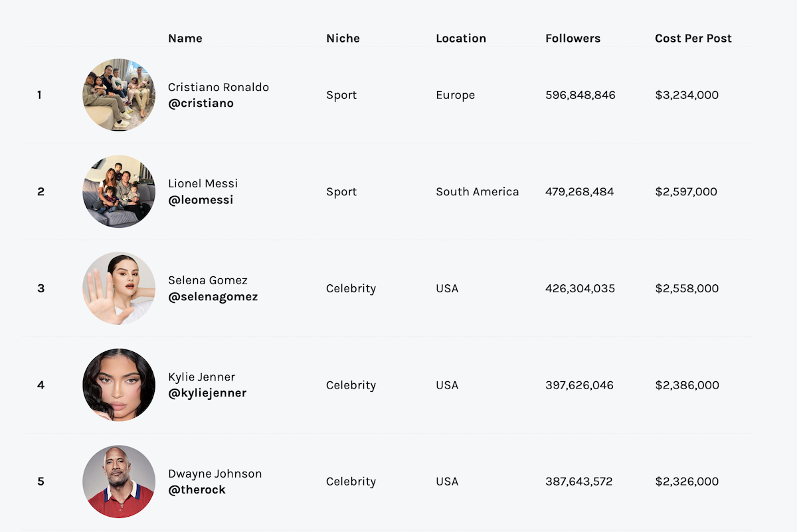Image resolution: width=797 pixels, height=532 pixels.
Task: Open the @cristiano handle link
Action: (201, 104)
